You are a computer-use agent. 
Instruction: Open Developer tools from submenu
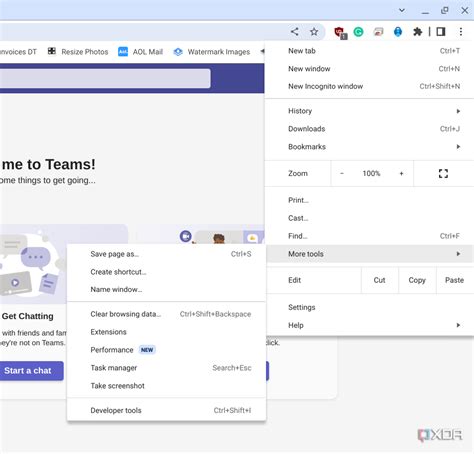point(166,410)
